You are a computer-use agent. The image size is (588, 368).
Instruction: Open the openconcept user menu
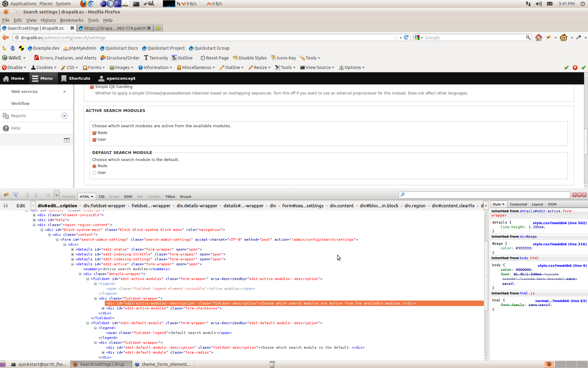tap(117, 78)
